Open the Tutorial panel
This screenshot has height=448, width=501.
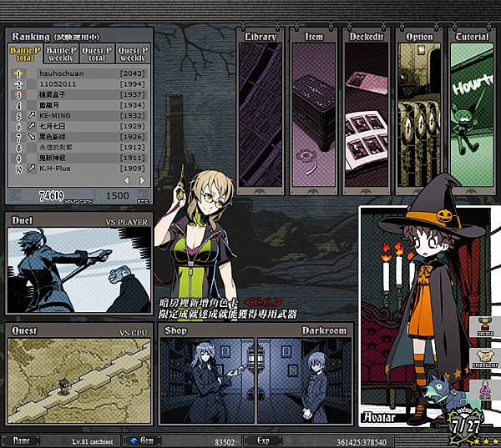click(x=473, y=112)
